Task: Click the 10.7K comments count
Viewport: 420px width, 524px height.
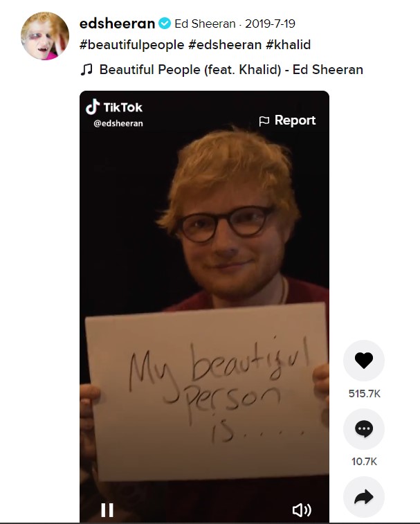Action: tap(364, 462)
